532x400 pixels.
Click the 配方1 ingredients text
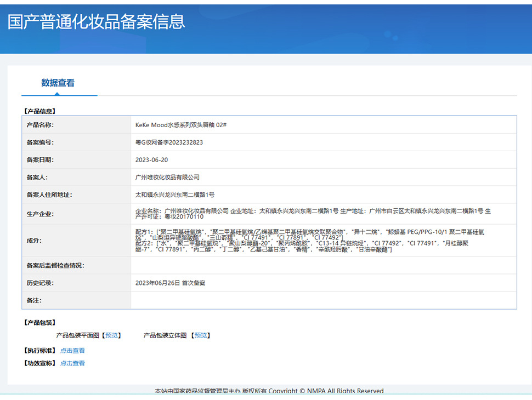tap(309, 235)
